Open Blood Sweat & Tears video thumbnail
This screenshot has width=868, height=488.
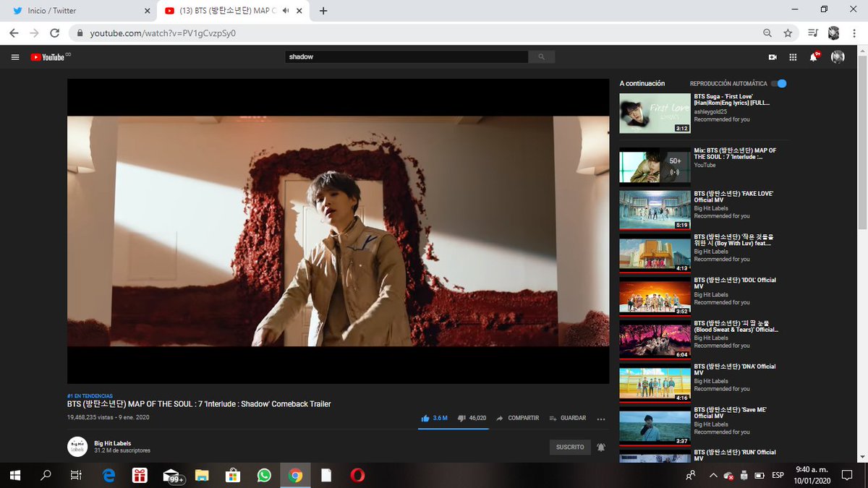click(655, 338)
